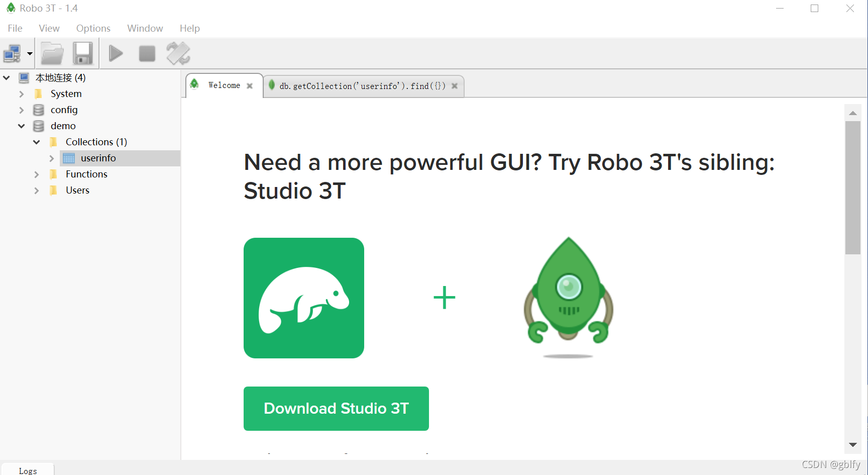Image resolution: width=868 pixels, height=475 pixels.
Task: Open the connect icon dropdown arrow
Action: (30, 54)
